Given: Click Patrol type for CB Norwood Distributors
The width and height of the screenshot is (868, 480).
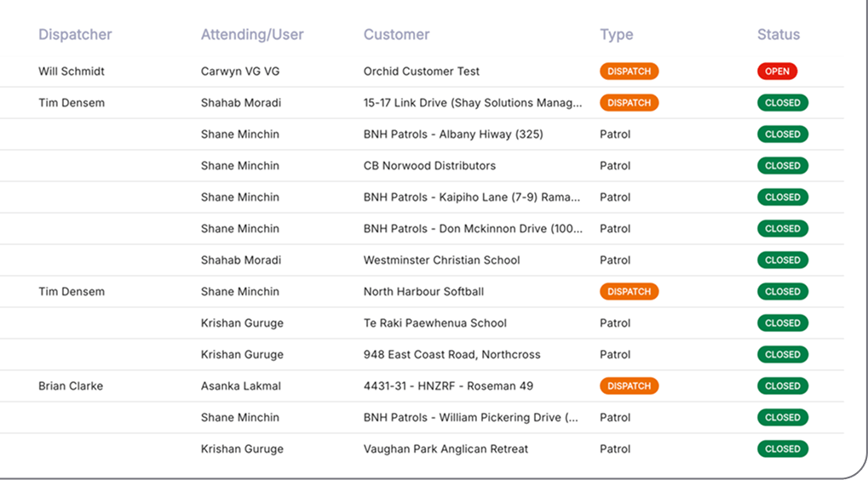Looking at the screenshot, I should (x=615, y=166).
